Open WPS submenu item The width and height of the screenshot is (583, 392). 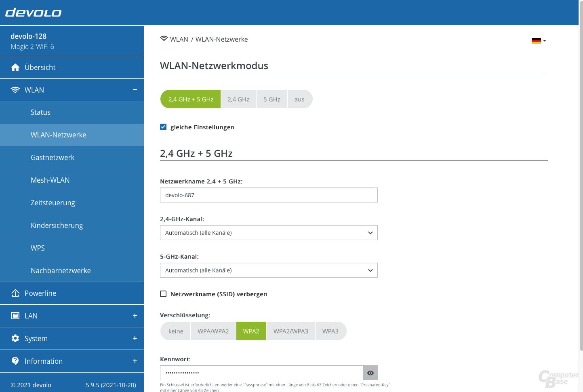pos(72,248)
